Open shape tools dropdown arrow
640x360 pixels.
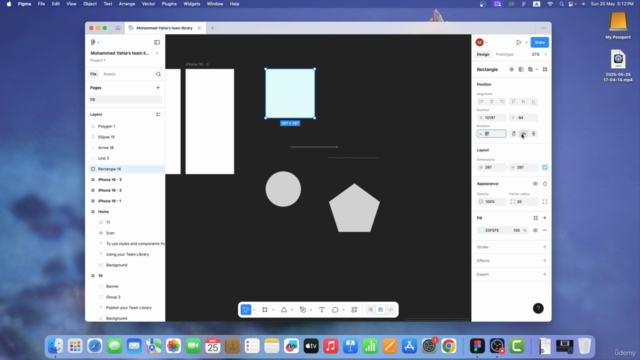coord(292,310)
